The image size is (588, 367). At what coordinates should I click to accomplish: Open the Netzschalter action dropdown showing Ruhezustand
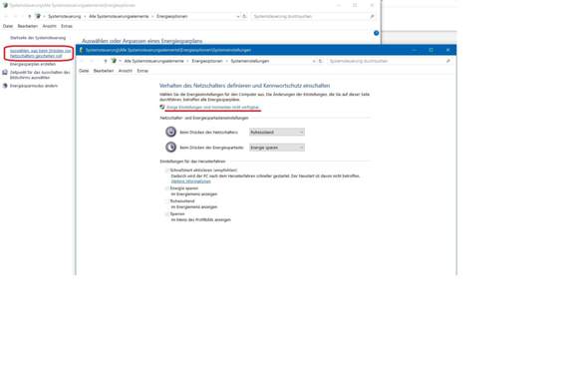(x=277, y=132)
